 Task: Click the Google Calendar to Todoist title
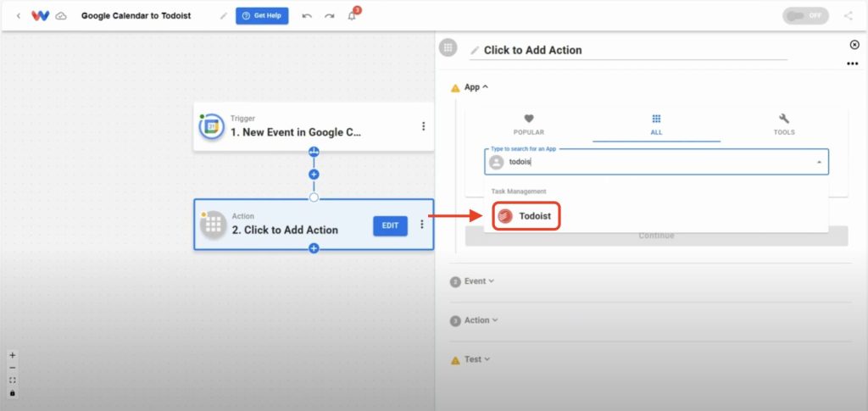point(136,16)
